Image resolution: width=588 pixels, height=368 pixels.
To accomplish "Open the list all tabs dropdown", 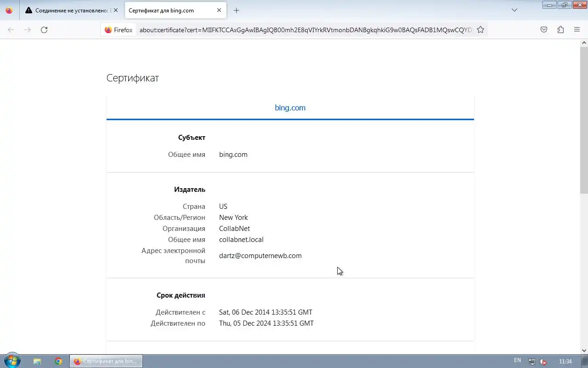I will pos(514,10).
